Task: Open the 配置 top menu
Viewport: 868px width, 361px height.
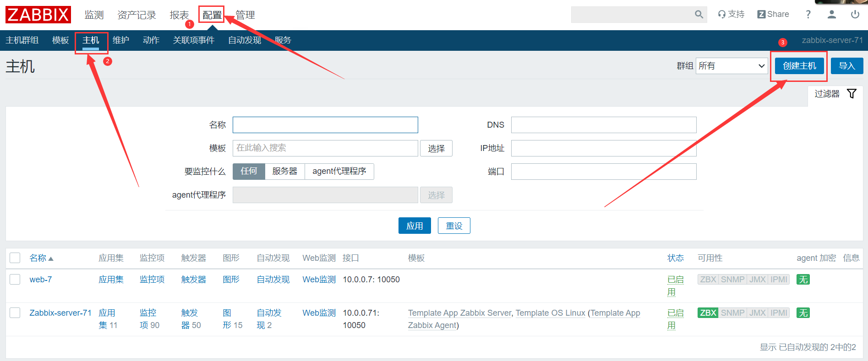Action: pyautogui.click(x=212, y=15)
